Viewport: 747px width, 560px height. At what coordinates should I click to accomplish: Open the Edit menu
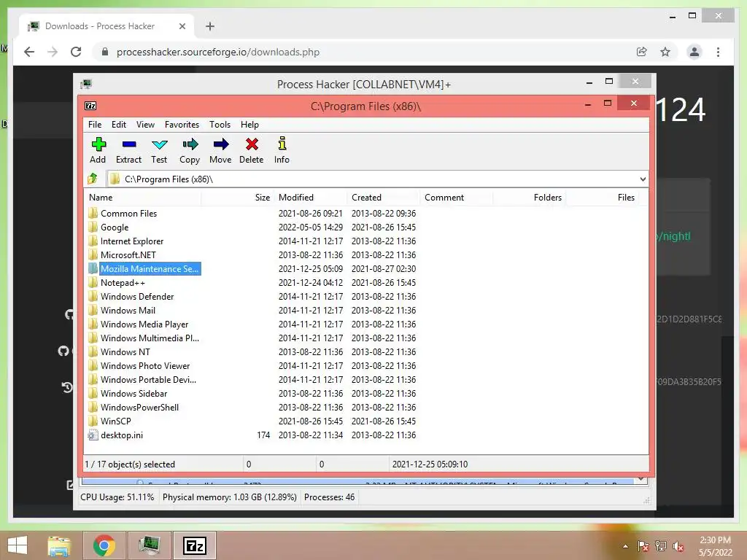click(x=119, y=124)
